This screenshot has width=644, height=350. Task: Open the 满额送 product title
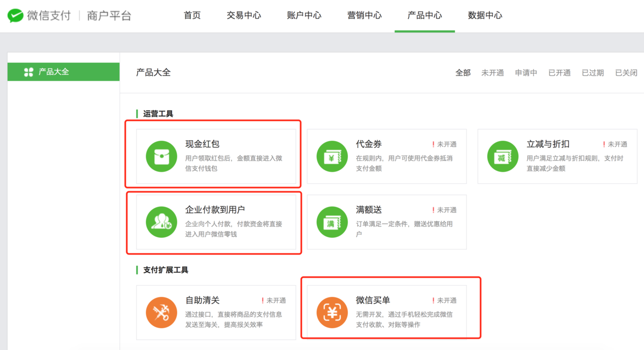tap(369, 210)
